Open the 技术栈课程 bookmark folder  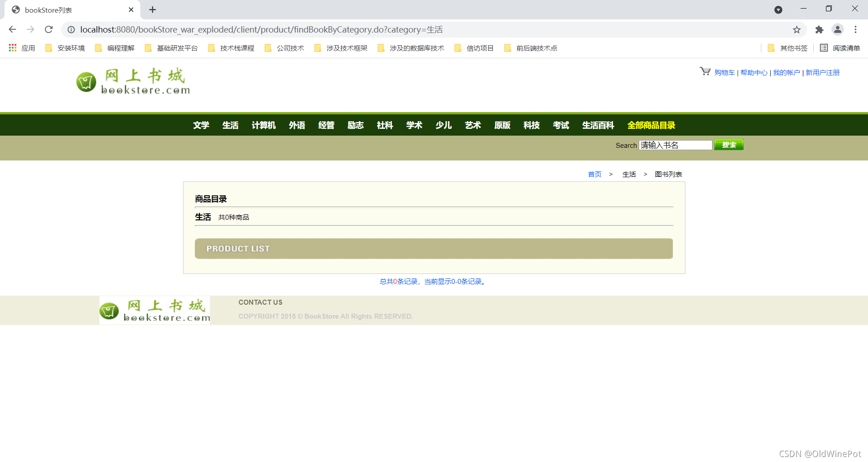231,48
